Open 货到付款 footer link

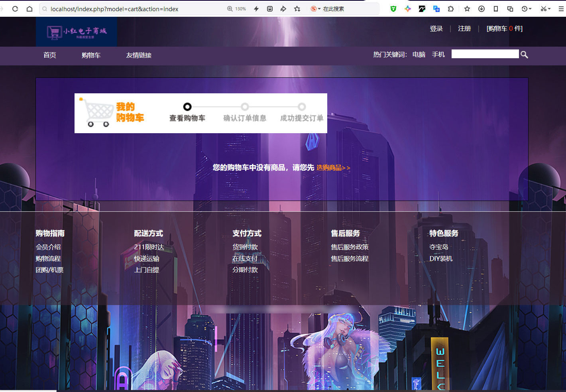[x=245, y=247]
